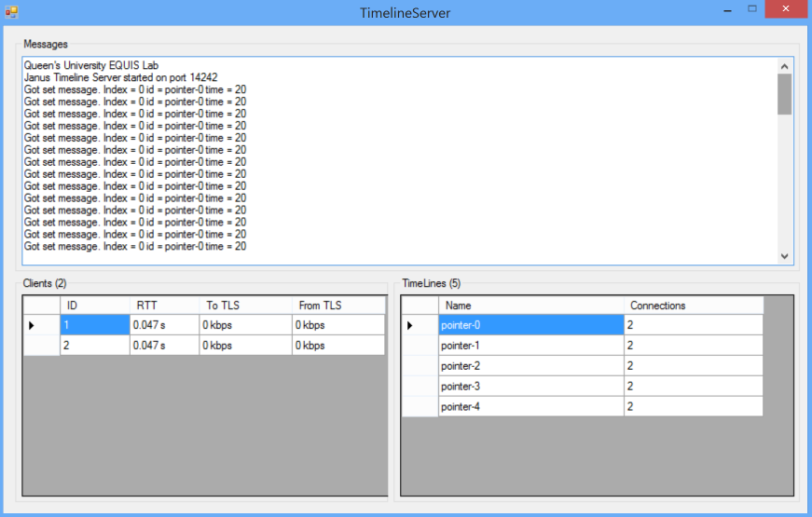Maximize the TimelineServer window
The image size is (812, 517).
coord(752,9)
